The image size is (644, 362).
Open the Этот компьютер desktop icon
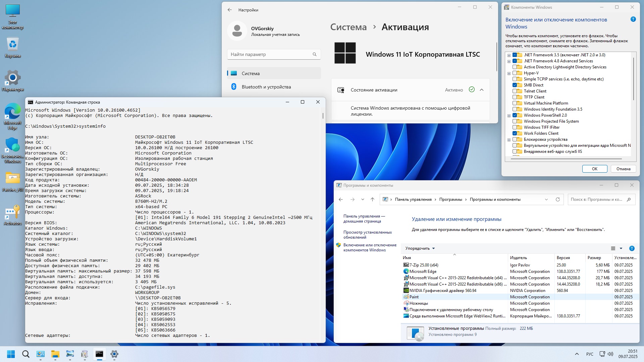coord(13,17)
